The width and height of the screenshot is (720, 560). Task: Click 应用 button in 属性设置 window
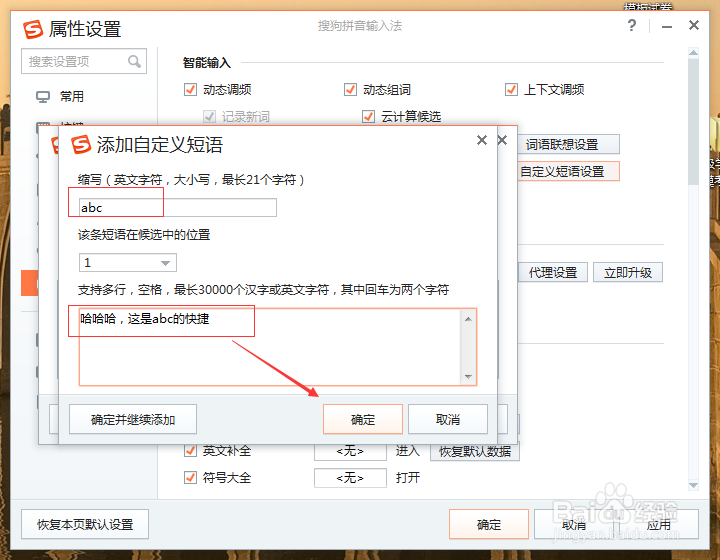[658, 524]
